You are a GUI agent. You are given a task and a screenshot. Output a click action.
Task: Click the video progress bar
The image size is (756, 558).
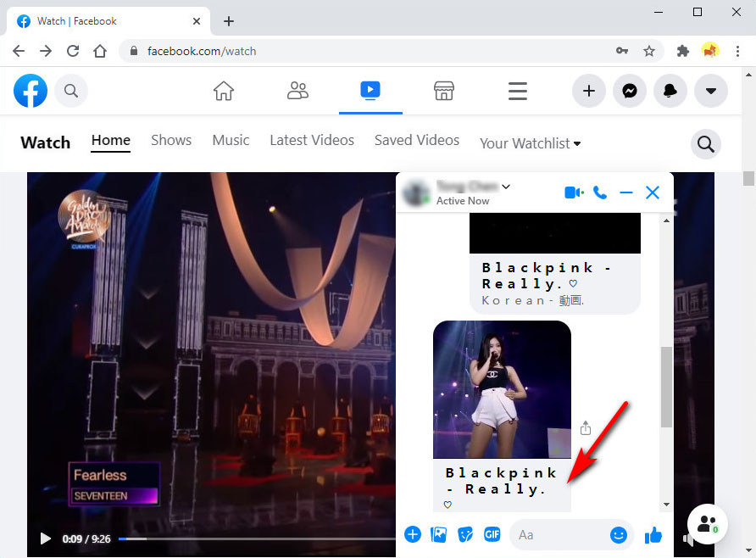pyautogui.click(x=257, y=538)
